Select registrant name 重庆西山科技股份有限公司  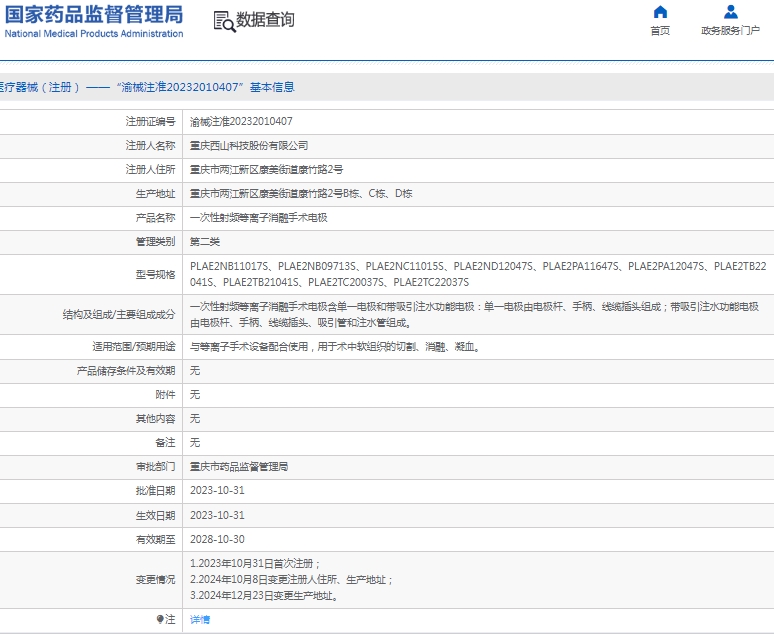[249, 146]
